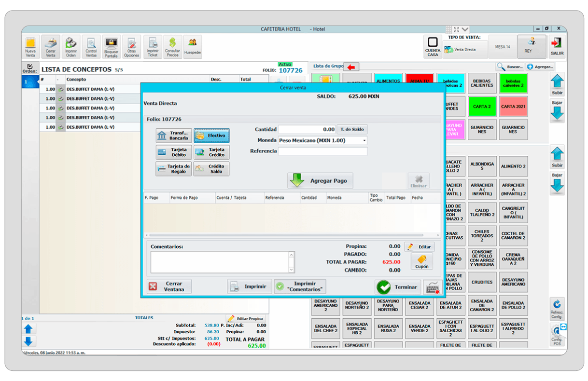Image resolution: width=588 pixels, height=381 pixels.
Task: Open the CARTA 2021 group
Action: click(513, 106)
